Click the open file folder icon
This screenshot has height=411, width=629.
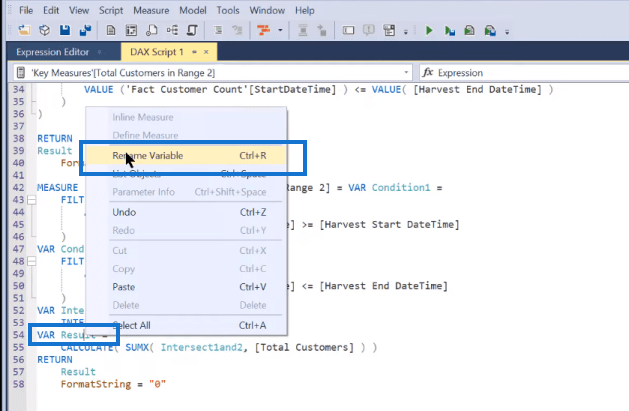click(24, 30)
